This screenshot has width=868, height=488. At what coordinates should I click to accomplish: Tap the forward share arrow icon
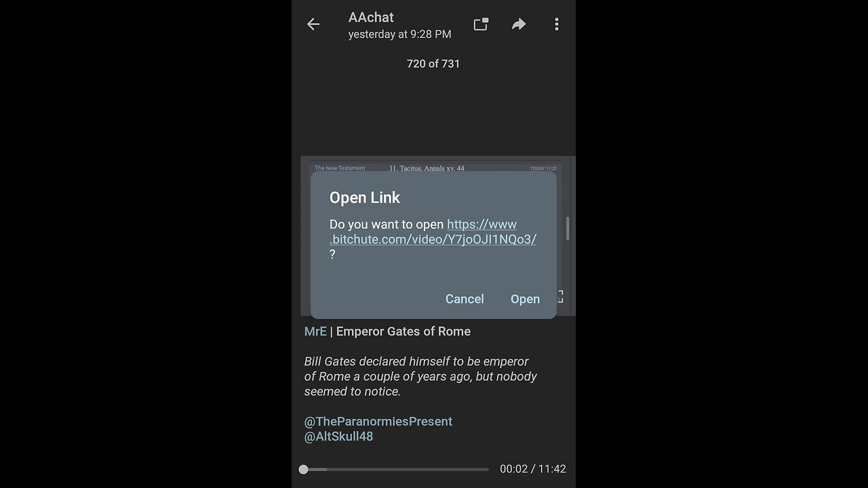tap(519, 24)
